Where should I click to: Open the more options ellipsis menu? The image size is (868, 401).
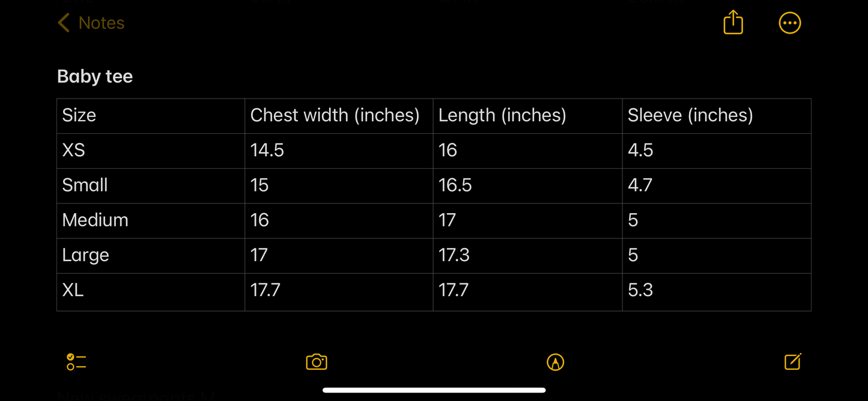coord(789,23)
